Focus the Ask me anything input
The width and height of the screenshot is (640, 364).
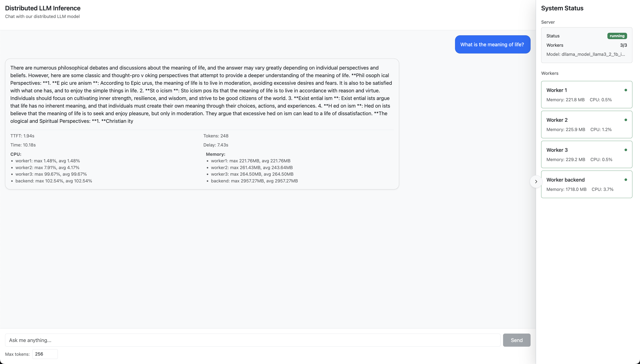(x=252, y=340)
